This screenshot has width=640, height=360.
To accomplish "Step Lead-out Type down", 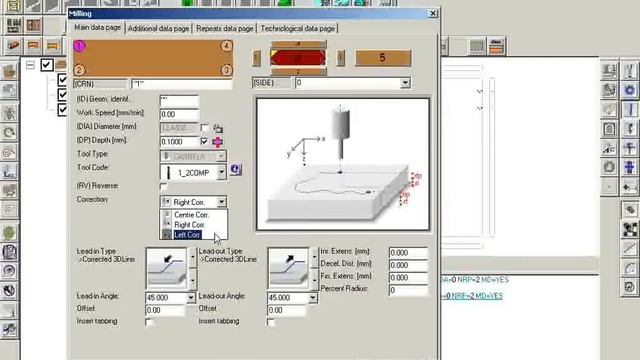I will point(314,279).
